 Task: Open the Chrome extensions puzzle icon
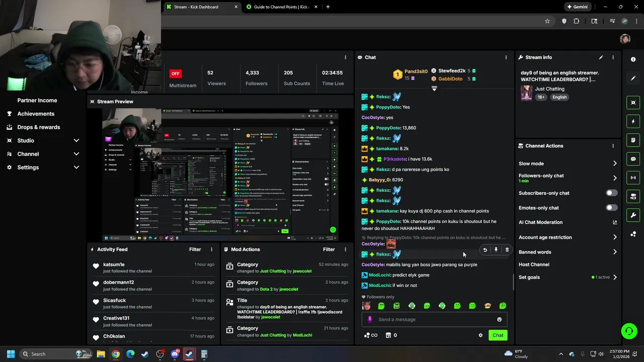[x=577, y=21]
